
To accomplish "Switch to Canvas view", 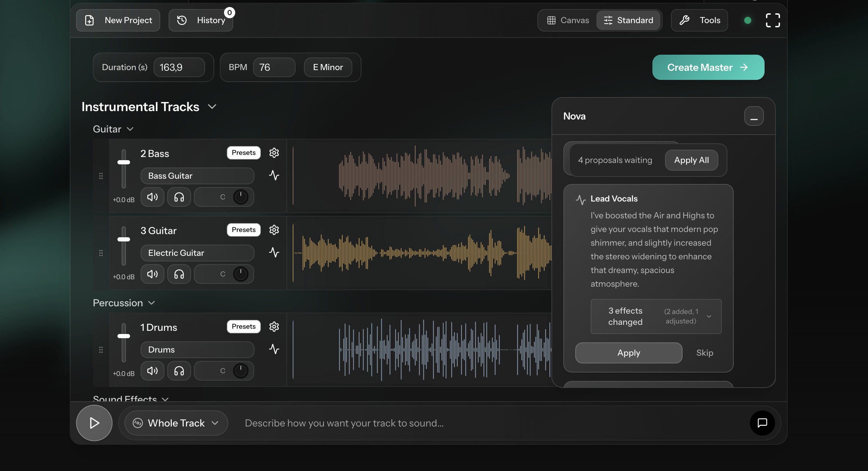I will [x=568, y=20].
